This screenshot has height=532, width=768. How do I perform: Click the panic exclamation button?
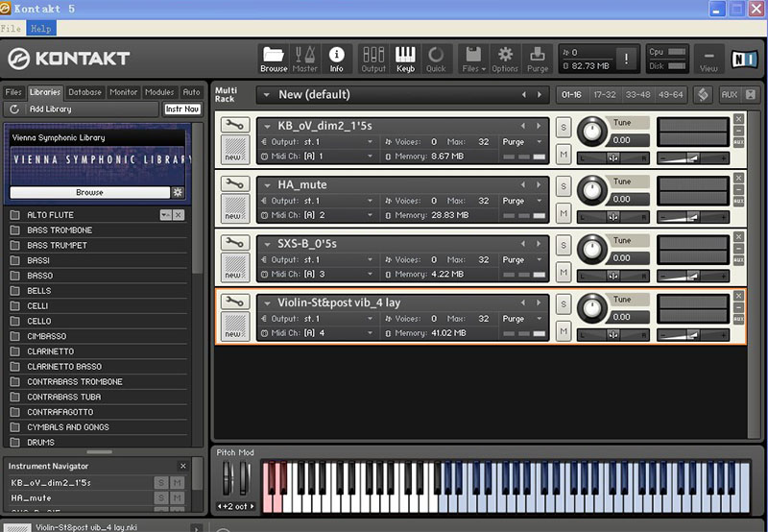(x=626, y=60)
